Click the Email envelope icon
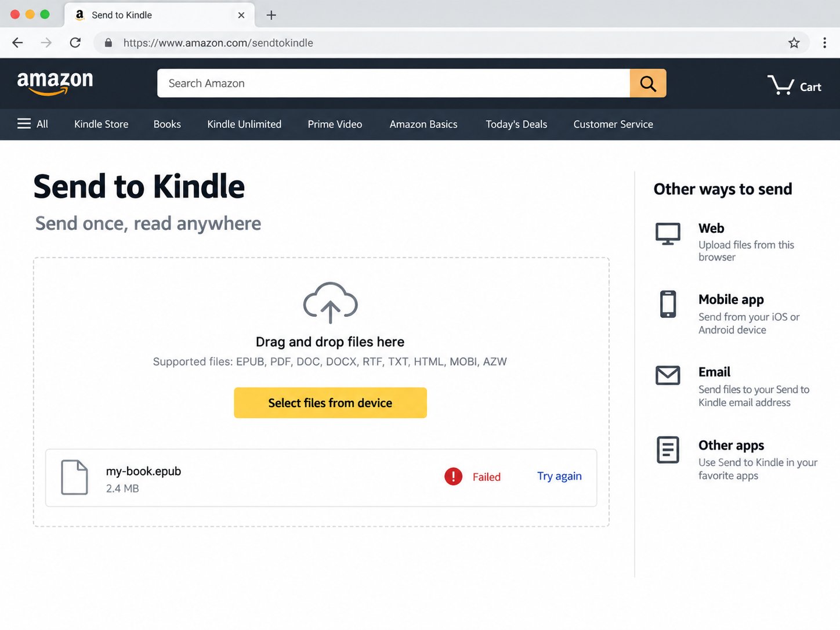The image size is (840, 630). pyautogui.click(x=668, y=375)
